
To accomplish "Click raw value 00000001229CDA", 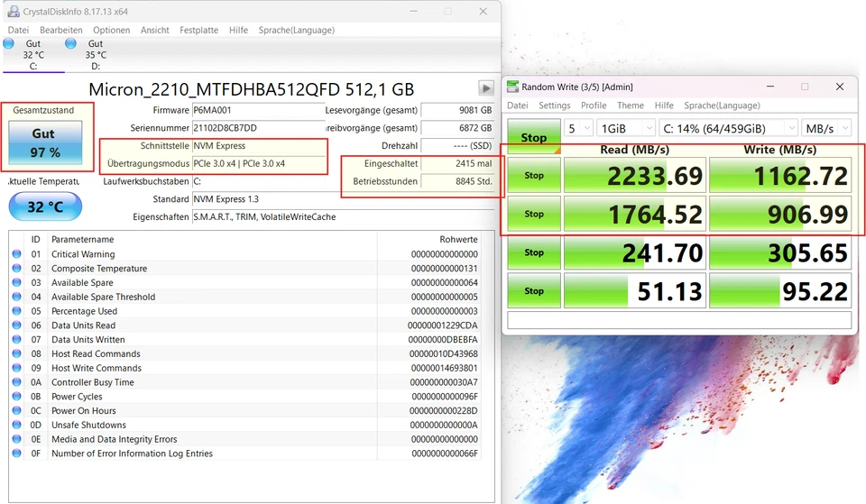I will point(442,325).
